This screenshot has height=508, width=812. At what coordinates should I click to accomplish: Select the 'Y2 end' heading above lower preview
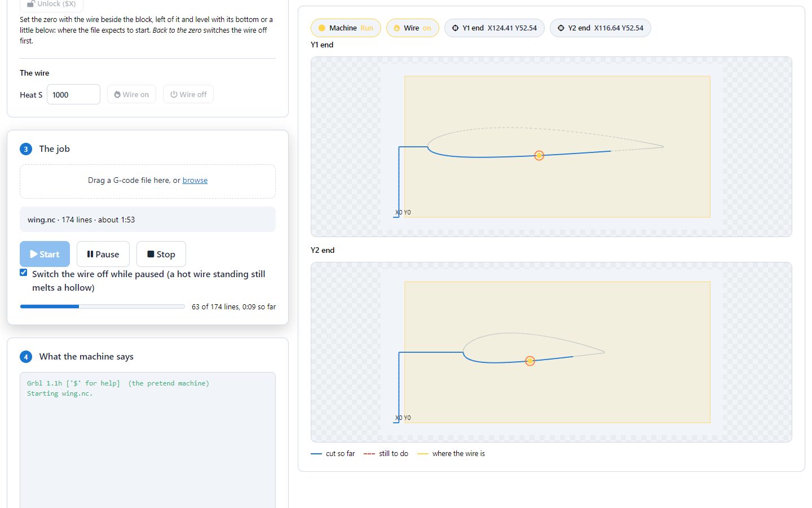323,250
